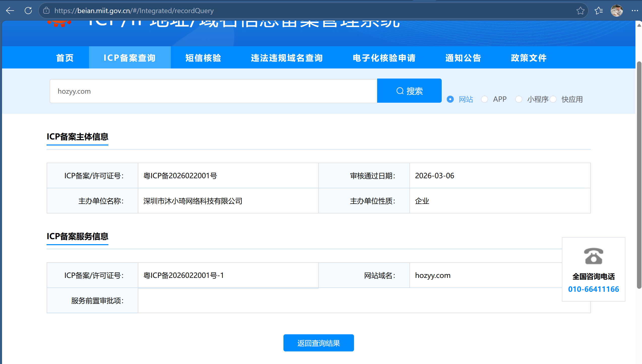Click the page vertical scrollbar
642x364 pixels.
[639, 175]
